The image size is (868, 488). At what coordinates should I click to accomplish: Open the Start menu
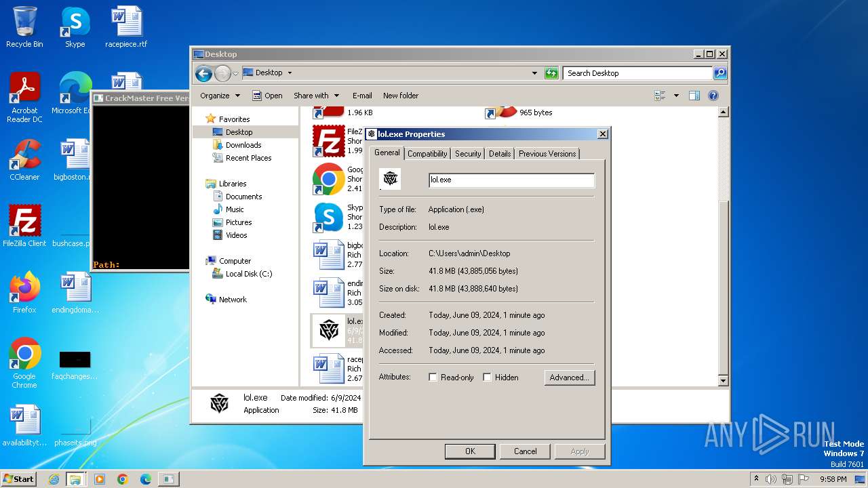point(18,479)
